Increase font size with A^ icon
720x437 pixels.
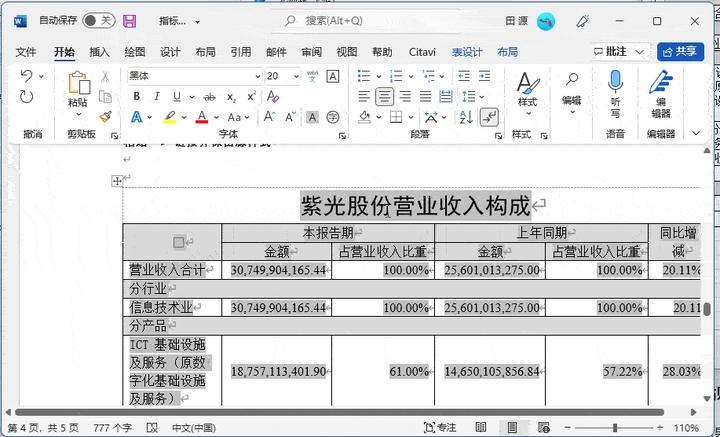click(270, 117)
